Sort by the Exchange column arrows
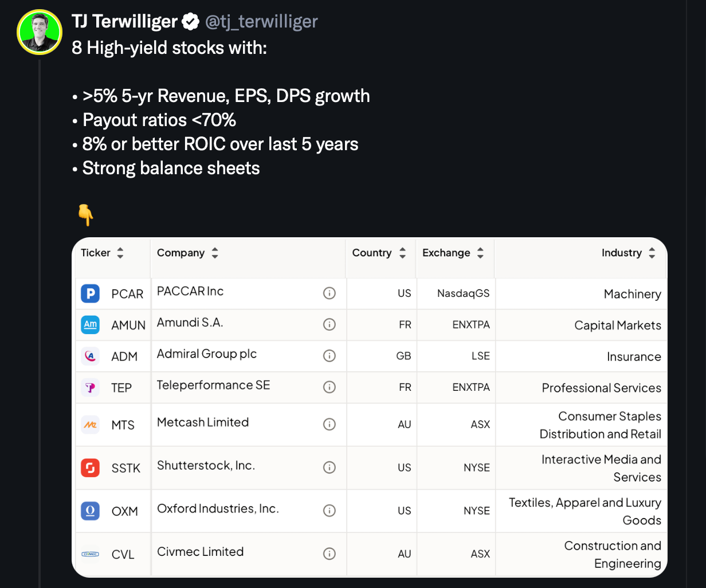 [x=480, y=253]
